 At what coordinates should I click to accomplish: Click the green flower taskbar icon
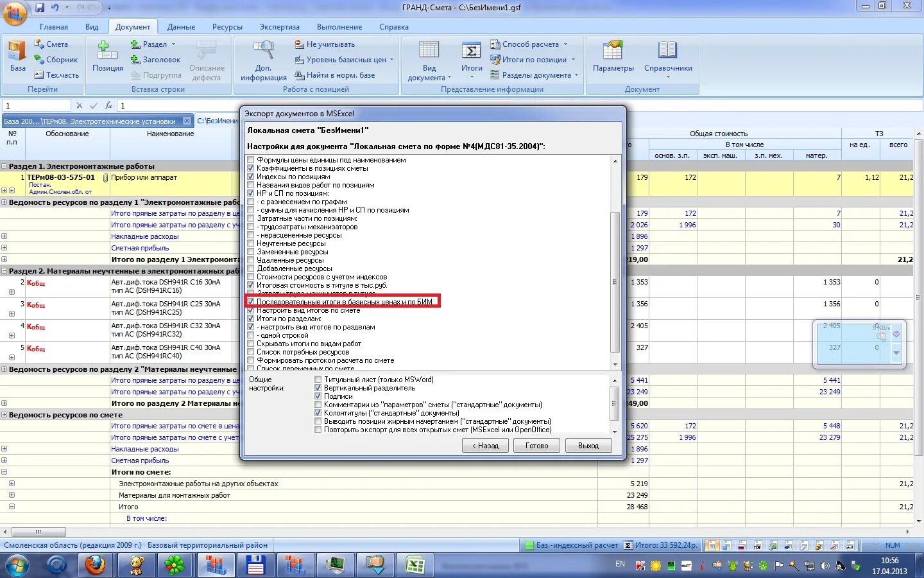point(175,565)
